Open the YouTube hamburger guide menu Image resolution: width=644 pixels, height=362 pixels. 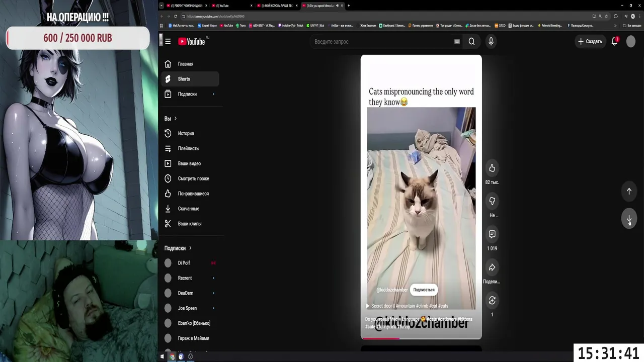pos(168,42)
